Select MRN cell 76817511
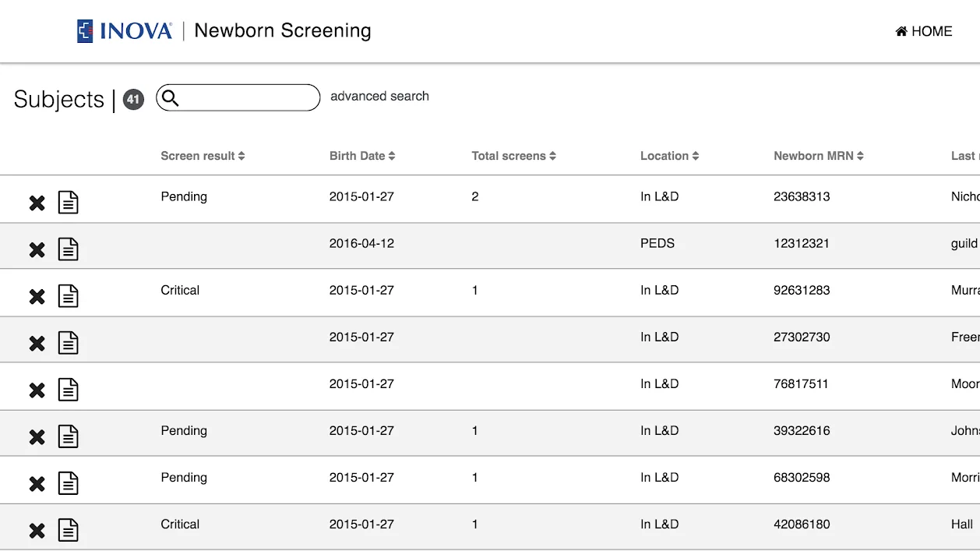Image resolution: width=980 pixels, height=551 pixels. coord(801,383)
